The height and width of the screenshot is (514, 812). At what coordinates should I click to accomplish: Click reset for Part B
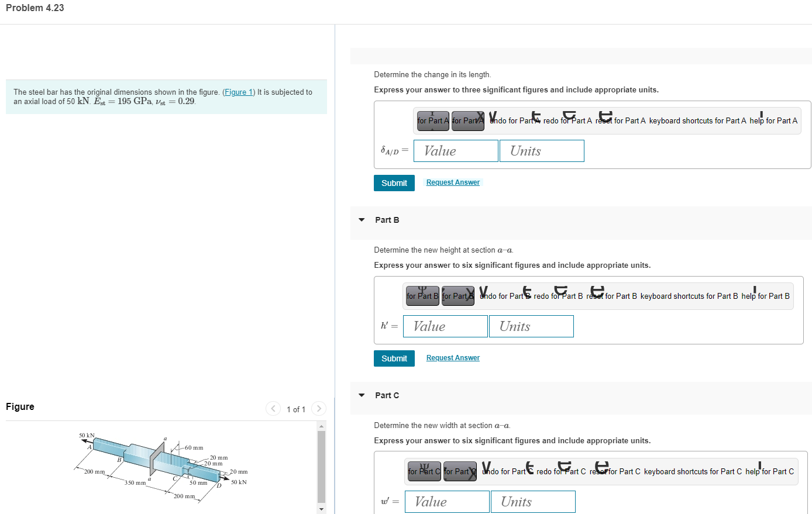click(612, 296)
